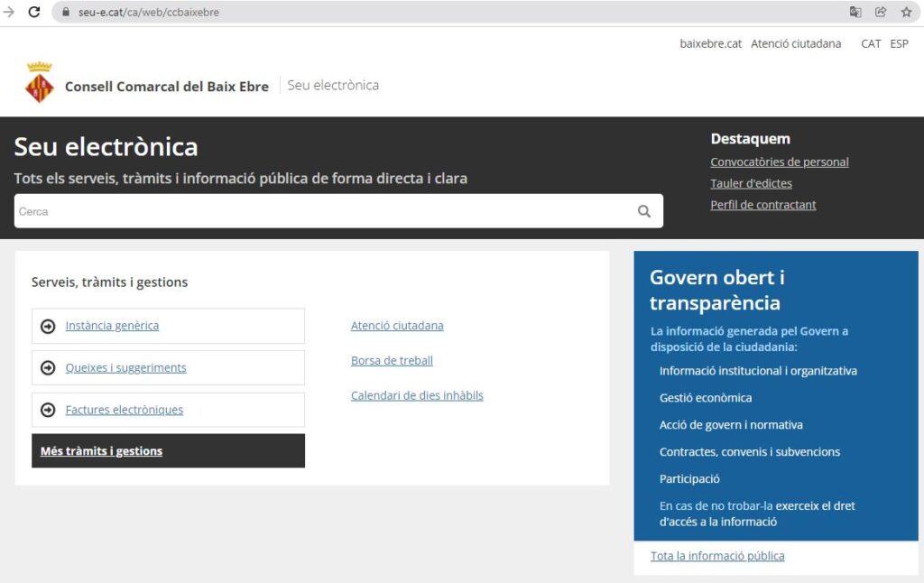Click the share page icon in address bar
The width and height of the screenshot is (924, 583).
[881, 12]
